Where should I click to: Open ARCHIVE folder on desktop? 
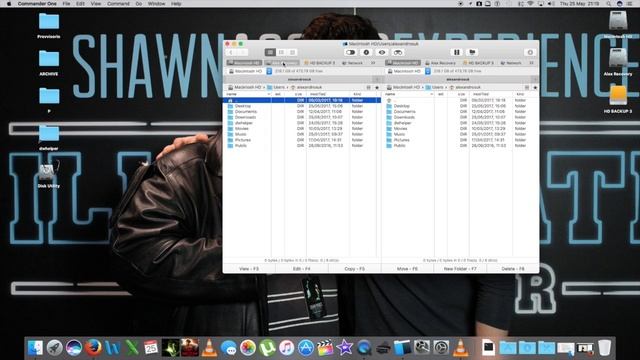49,63
